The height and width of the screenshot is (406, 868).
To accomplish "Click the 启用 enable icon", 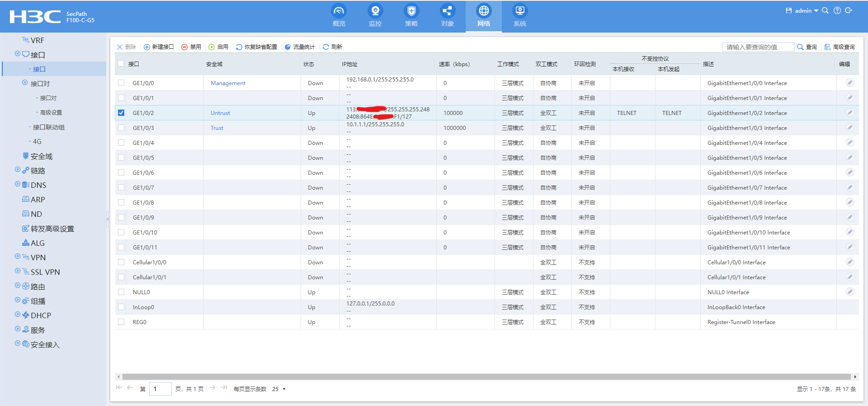I will (212, 47).
